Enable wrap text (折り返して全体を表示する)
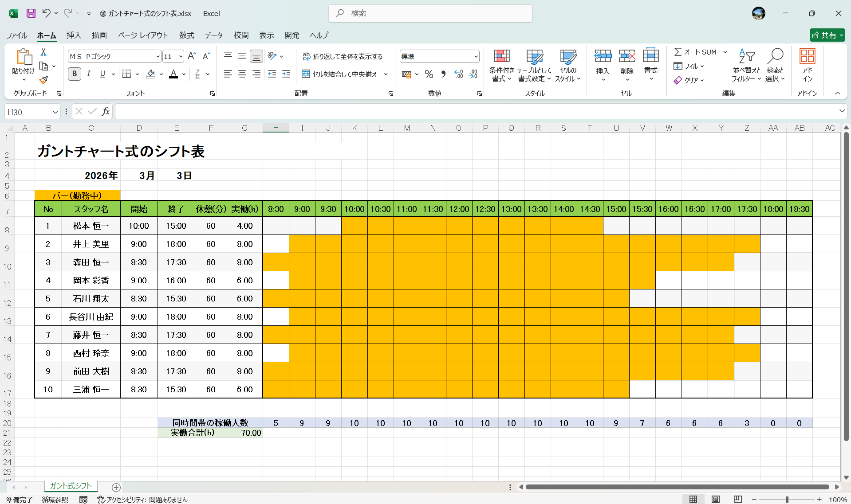 click(343, 56)
